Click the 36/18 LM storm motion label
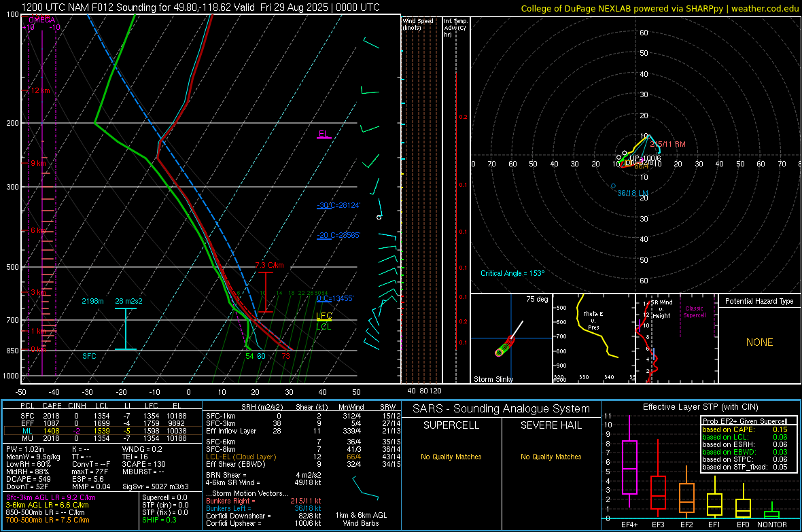802x532 pixels. [x=633, y=193]
